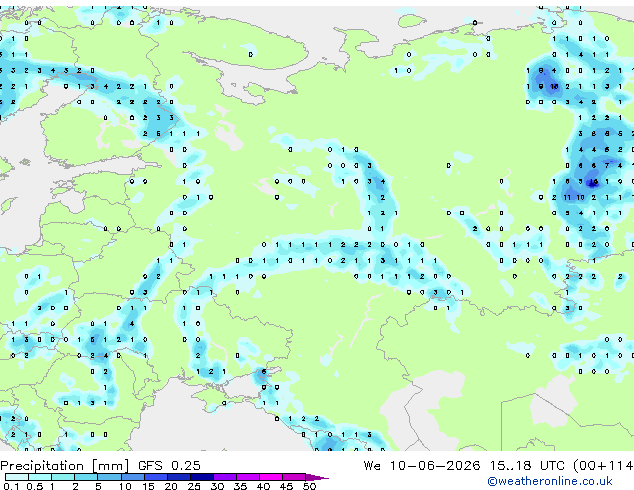Click the "15..18 UTC" time label
This screenshot has width=634, height=490.
tap(527, 466)
